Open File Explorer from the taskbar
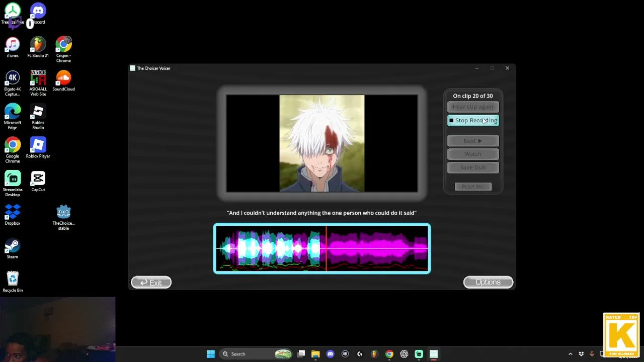 pos(315,354)
